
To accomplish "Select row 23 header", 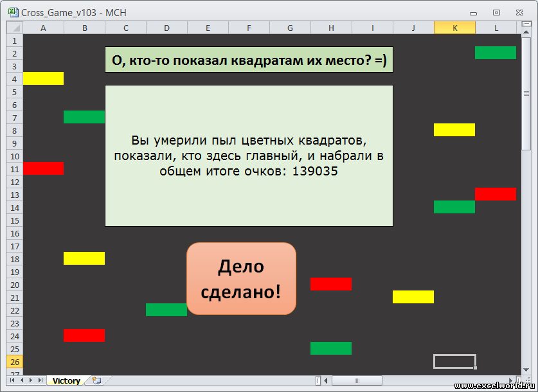I will tap(14, 323).
